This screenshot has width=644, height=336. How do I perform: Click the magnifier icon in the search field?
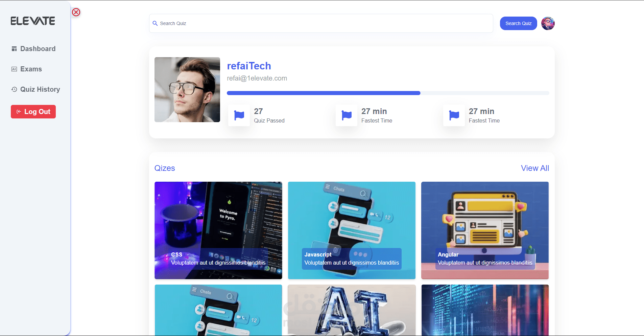click(x=155, y=23)
